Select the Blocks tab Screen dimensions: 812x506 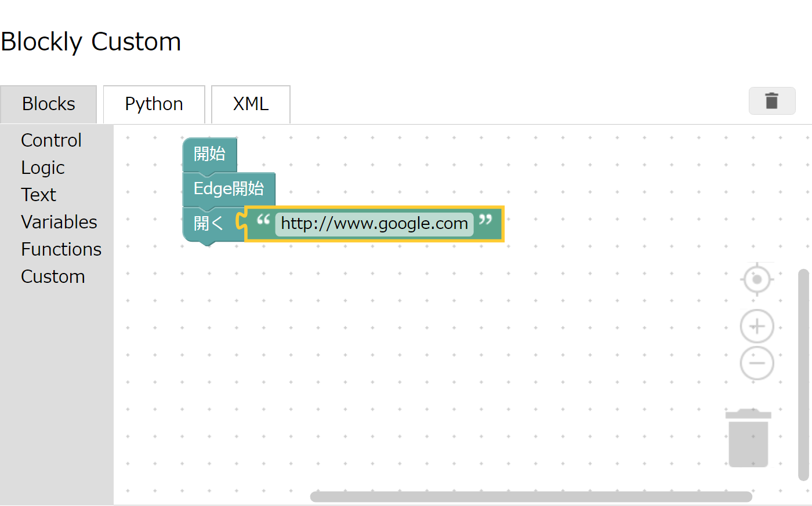coord(48,104)
